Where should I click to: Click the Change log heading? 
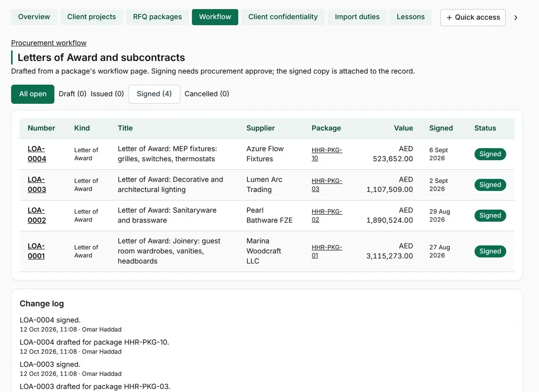[x=42, y=304]
